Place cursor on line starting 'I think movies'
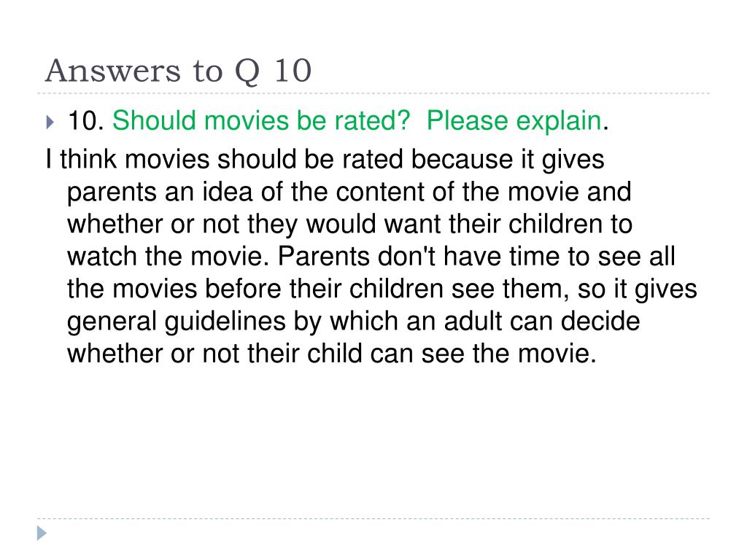The image size is (747, 560). (325, 159)
